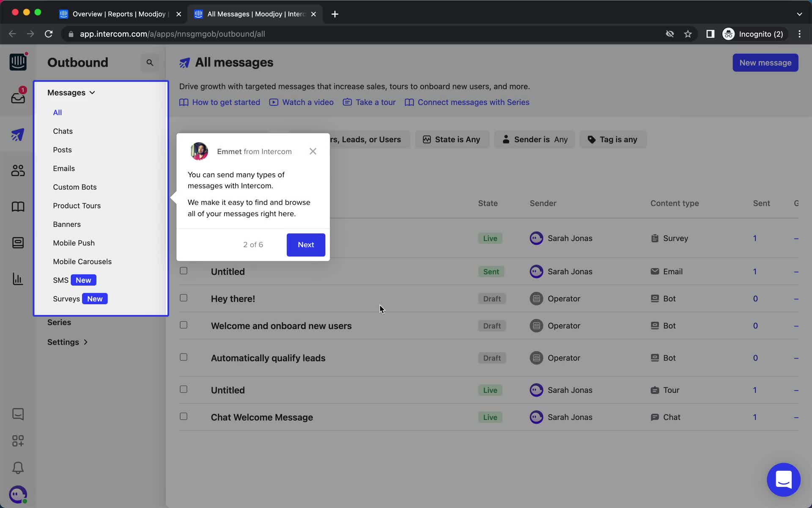
Task: Click the tracking protection eye icon in address bar
Action: pos(669,34)
